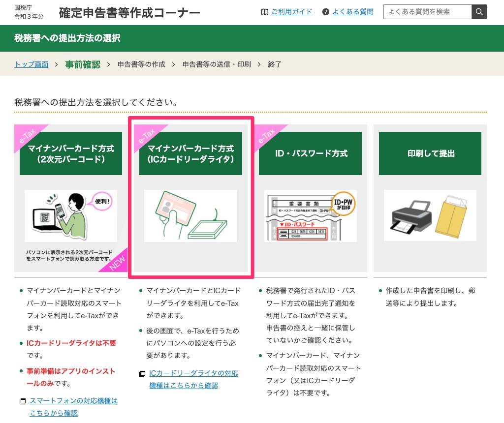Click the search magnifier icon button
504x423 pixels.
pyautogui.click(x=479, y=12)
